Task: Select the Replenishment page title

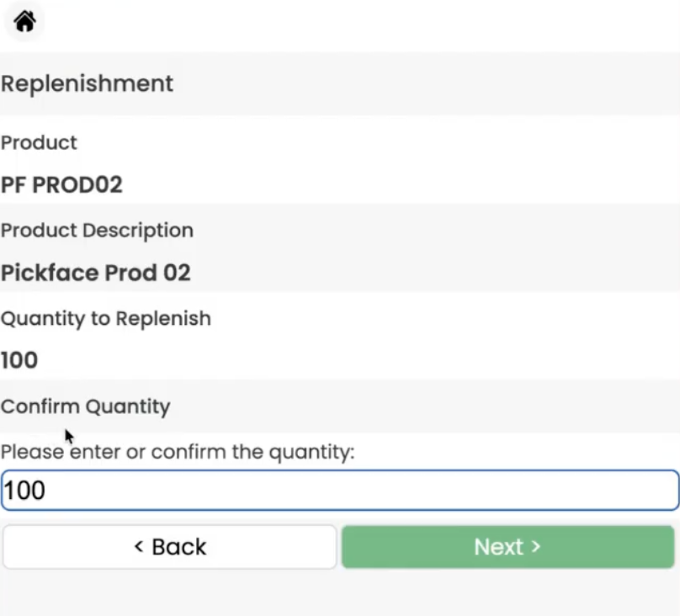Action: pos(88,83)
